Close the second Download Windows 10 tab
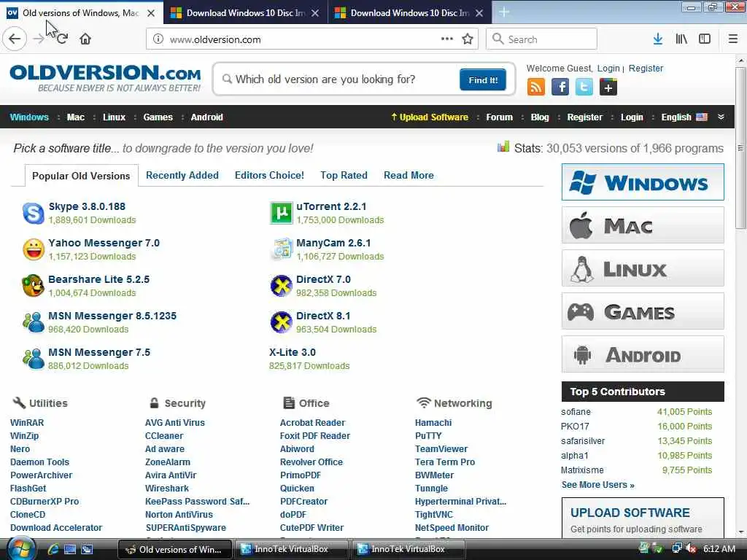747x560 pixels. tap(479, 13)
